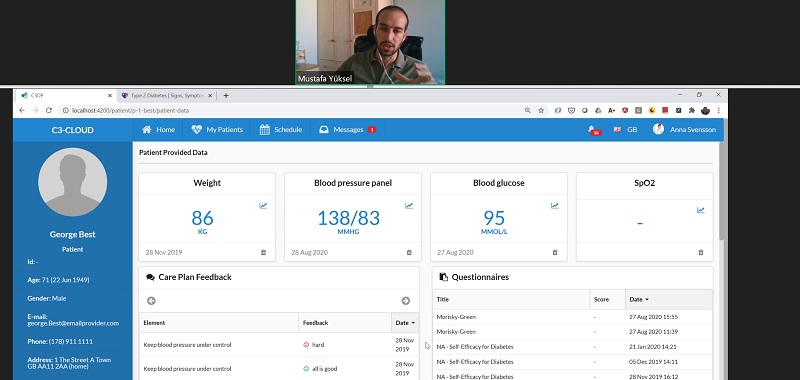This screenshot has height=380, width=800.
Task: Switch to Type 2 Diabetes browser tab
Action: (167, 95)
